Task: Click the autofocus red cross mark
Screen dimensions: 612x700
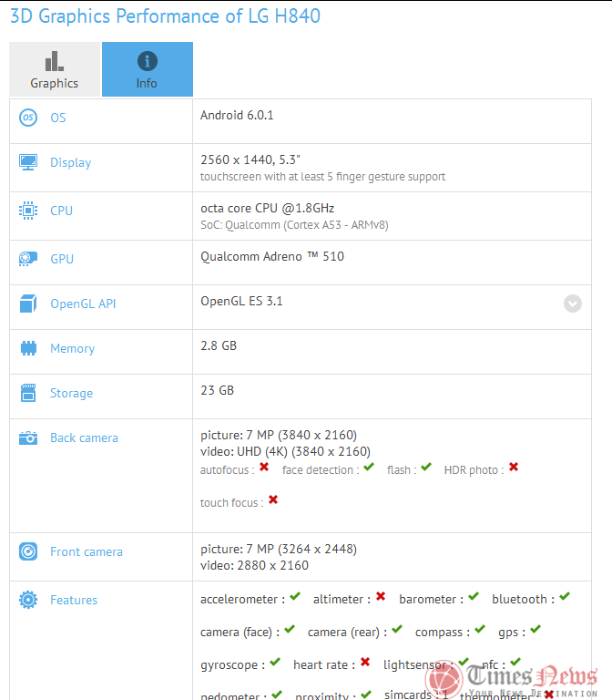Action: click(x=264, y=467)
